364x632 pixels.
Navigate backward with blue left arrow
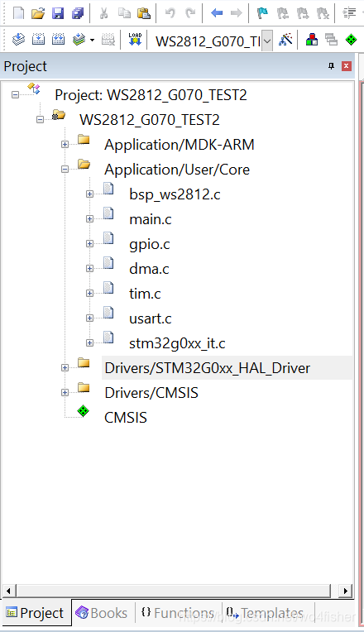217,13
